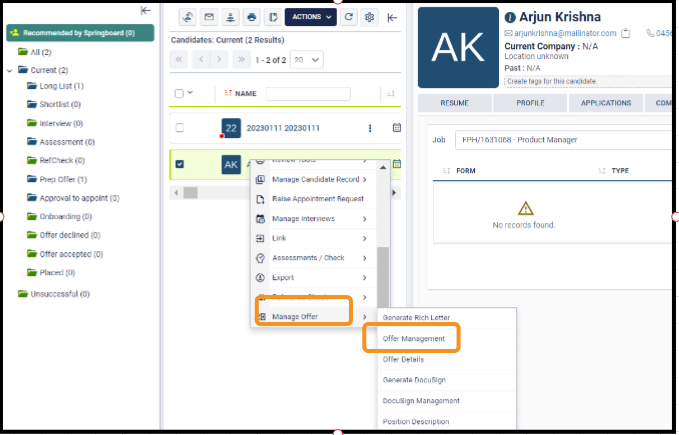Screen dimensions: 679x435
Task: Refresh the candidates list
Action: tap(349, 17)
